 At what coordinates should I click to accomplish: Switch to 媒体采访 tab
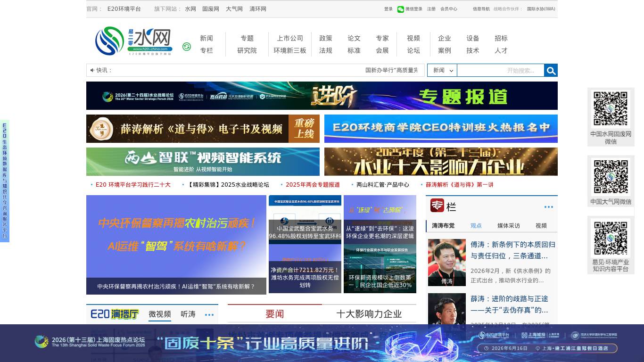[509, 226]
